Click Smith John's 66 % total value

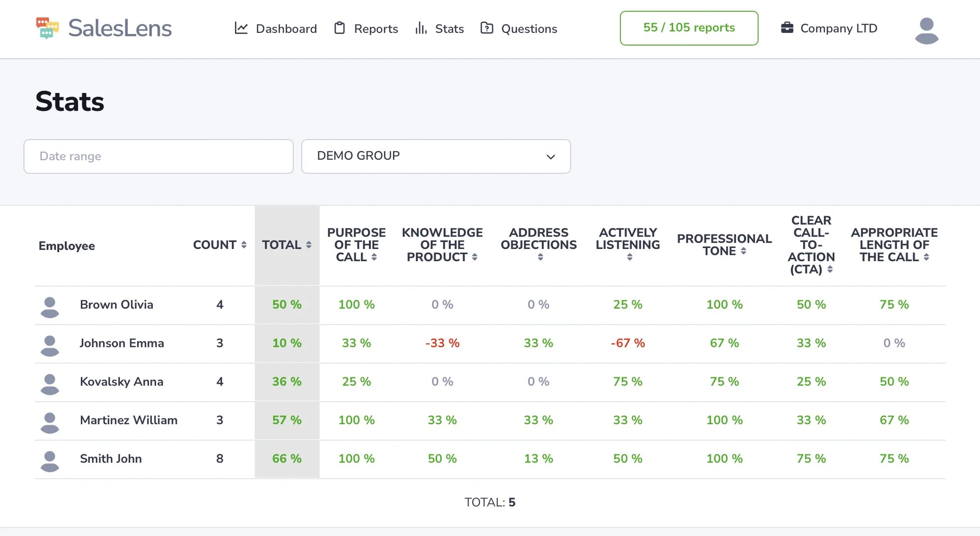click(x=287, y=459)
